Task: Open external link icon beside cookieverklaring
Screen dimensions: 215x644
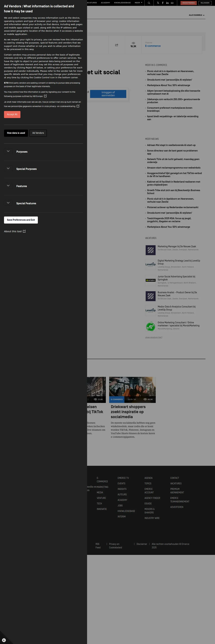Action: click(78, 106)
